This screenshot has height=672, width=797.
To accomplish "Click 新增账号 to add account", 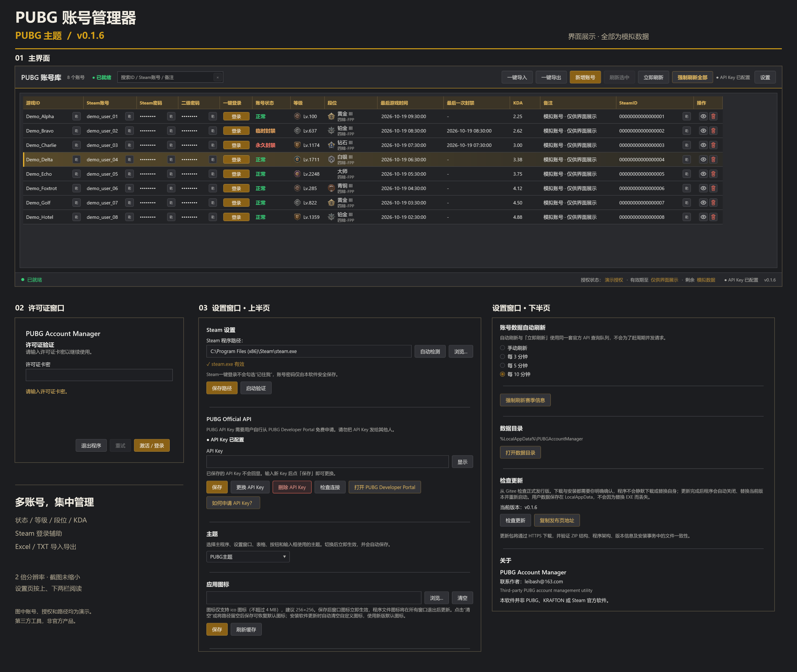I will click(585, 77).
